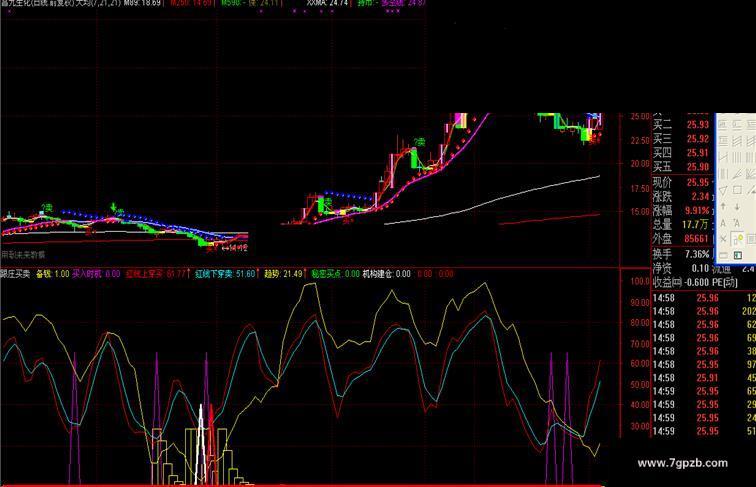The height and width of the screenshot is (487, 756).
Task: Select the down arrow marker tool
Action: point(737,207)
